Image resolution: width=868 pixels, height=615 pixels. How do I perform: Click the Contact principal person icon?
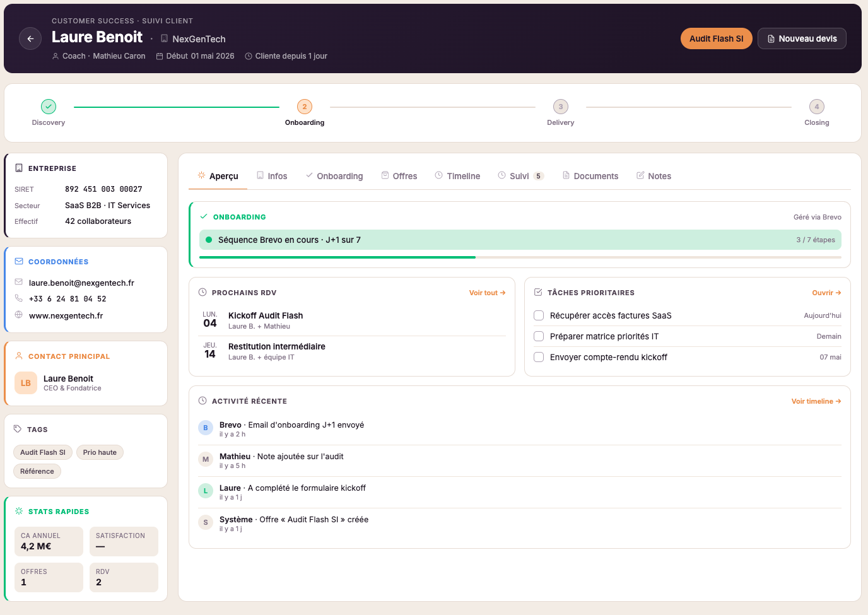point(19,356)
